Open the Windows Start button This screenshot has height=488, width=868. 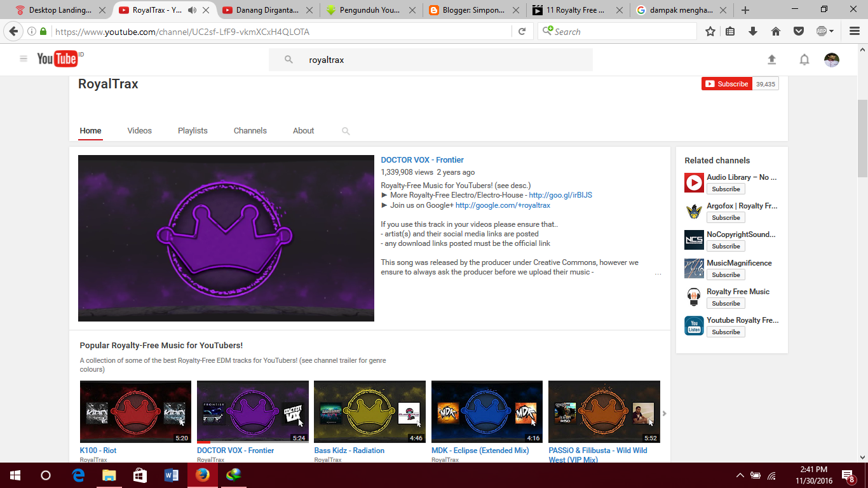15,475
